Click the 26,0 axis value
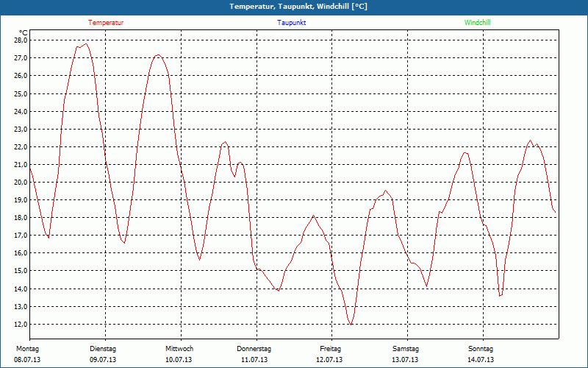 [21, 76]
